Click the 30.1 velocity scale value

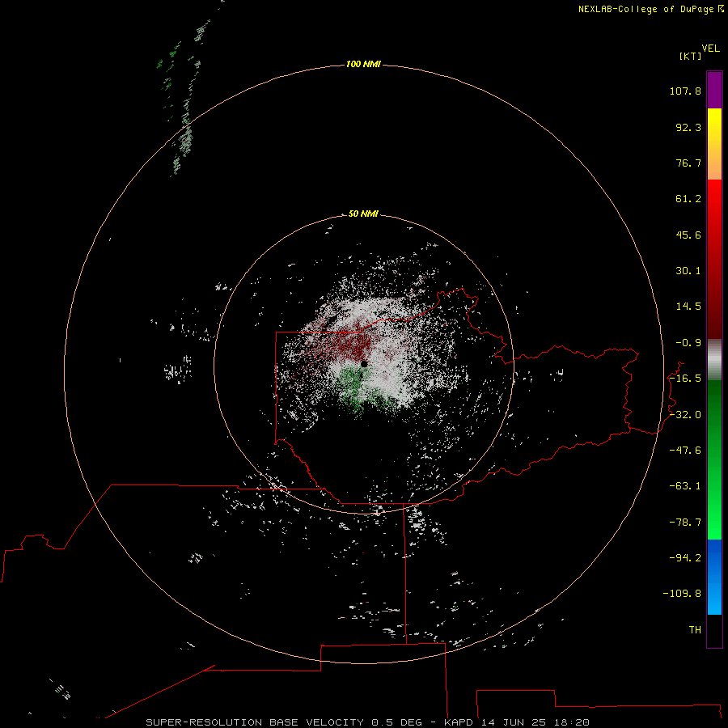(688, 271)
